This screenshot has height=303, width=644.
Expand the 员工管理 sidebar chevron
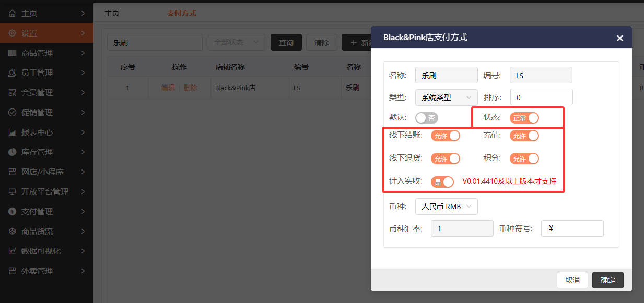click(83, 72)
